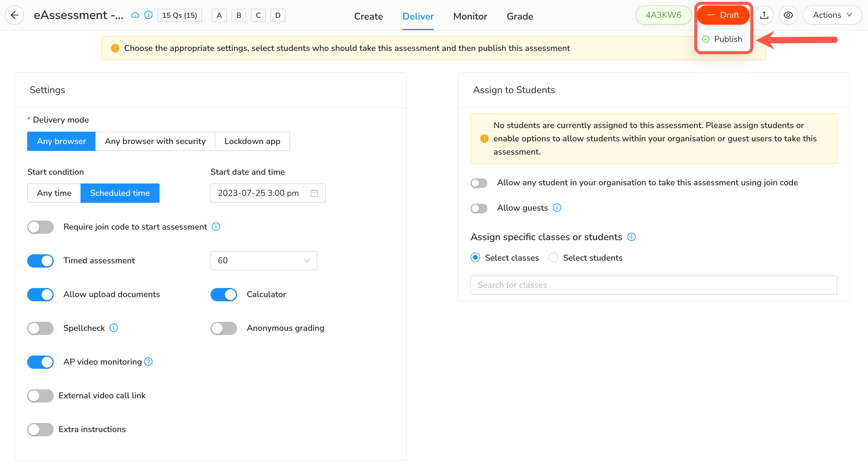The image size is (868, 470).
Task: Open the timed assessment duration dropdown (60)
Action: click(x=264, y=260)
